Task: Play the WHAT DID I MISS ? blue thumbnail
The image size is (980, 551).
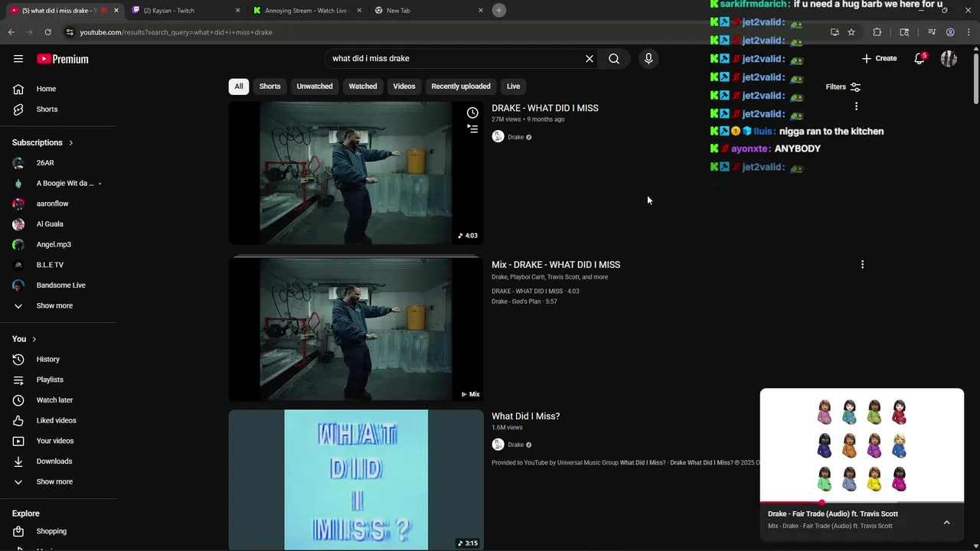Action: pyautogui.click(x=356, y=480)
